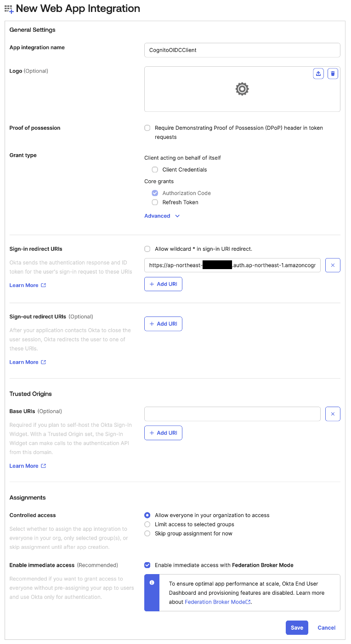Screen dimensions: 351x644
Task: Click the blue info icon in Federation notice
Action: [x=152, y=582]
